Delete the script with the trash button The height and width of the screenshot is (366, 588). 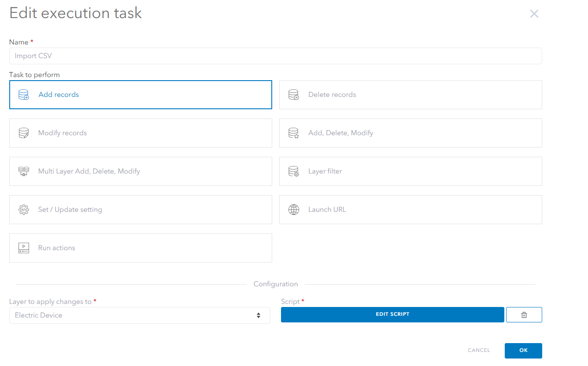point(524,315)
